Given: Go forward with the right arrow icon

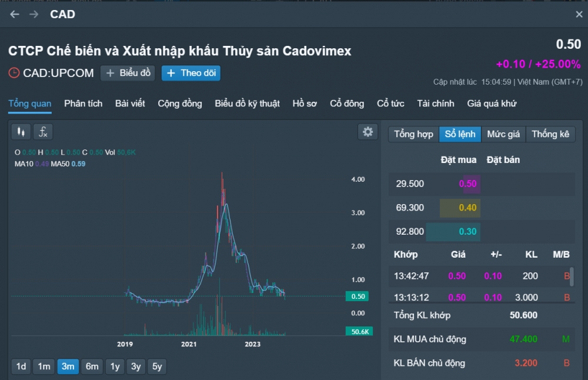Looking at the screenshot, I should (34, 14).
